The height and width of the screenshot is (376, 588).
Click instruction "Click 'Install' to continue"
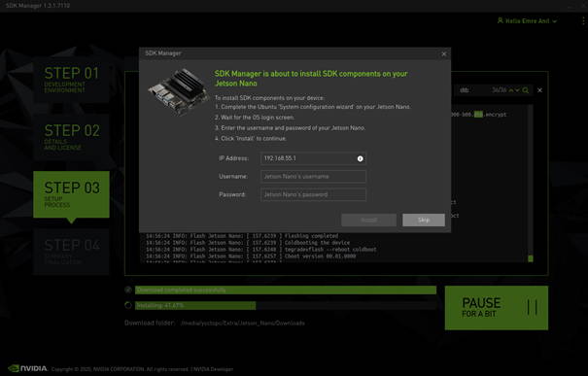pyautogui.click(x=251, y=138)
